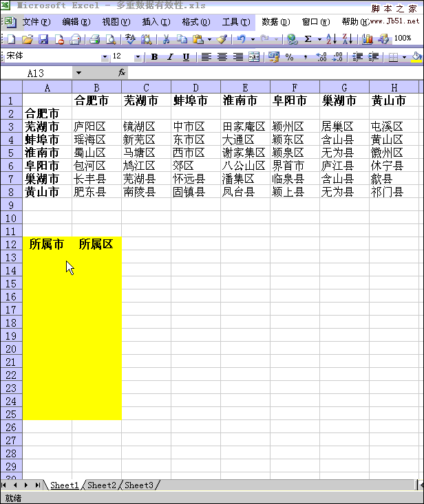Open the zoom percentage box
This screenshot has height=504, width=424.
coord(403,39)
